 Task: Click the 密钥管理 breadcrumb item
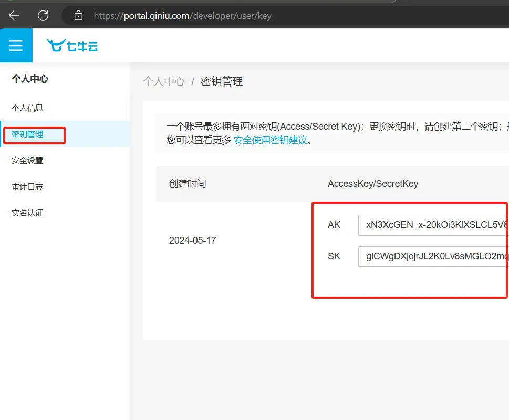coord(222,81)
